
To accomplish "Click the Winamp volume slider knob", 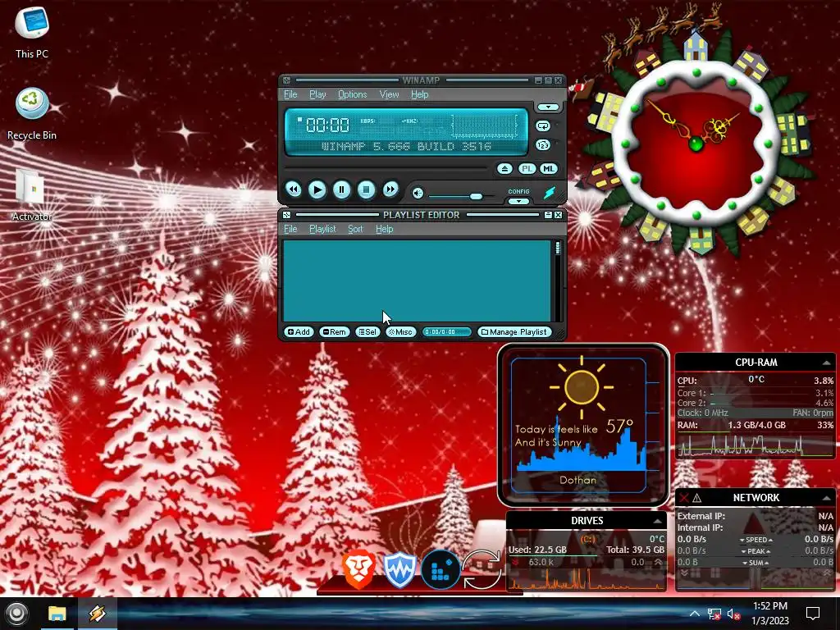I will tap(476, 196).
